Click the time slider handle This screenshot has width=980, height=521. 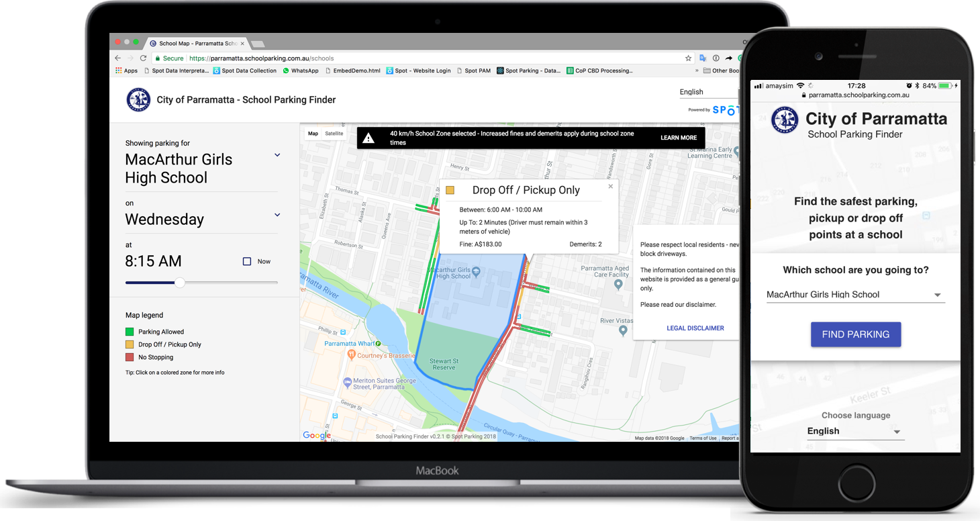pos(180,283)
